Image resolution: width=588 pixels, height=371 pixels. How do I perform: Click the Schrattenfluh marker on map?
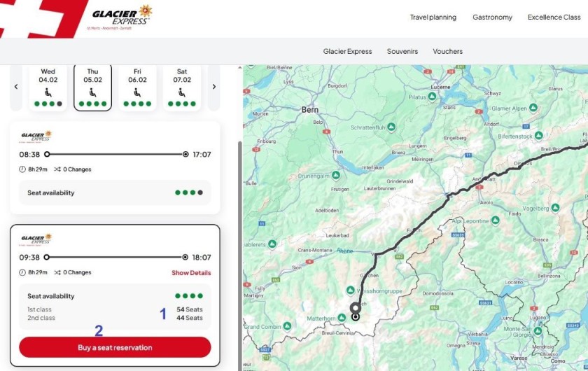(391, 127)
